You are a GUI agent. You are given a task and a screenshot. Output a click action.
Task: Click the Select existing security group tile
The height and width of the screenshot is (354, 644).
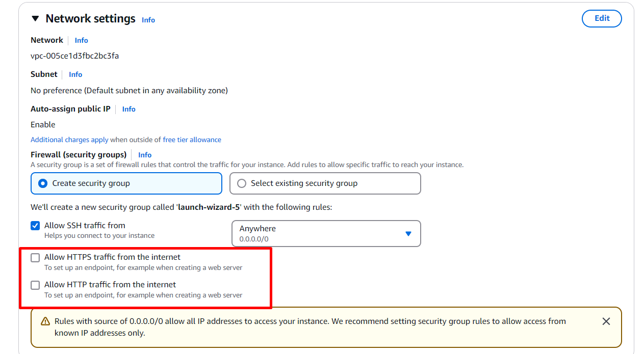pyautogui.click(x=325, y=183)
